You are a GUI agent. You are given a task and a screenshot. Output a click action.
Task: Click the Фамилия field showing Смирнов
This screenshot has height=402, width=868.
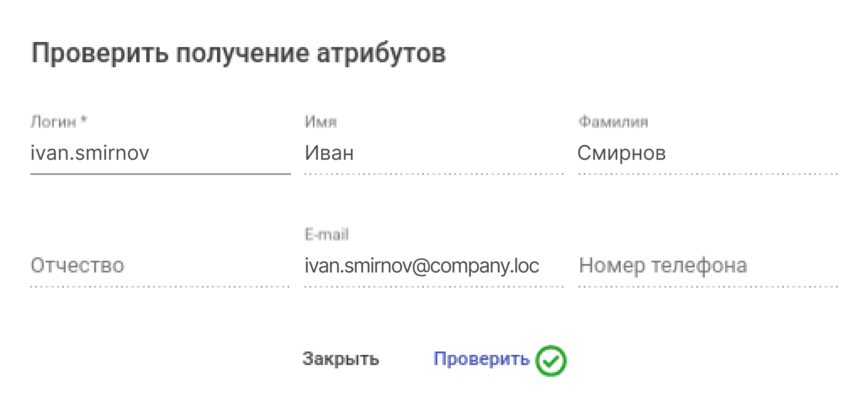pos(707,153)
